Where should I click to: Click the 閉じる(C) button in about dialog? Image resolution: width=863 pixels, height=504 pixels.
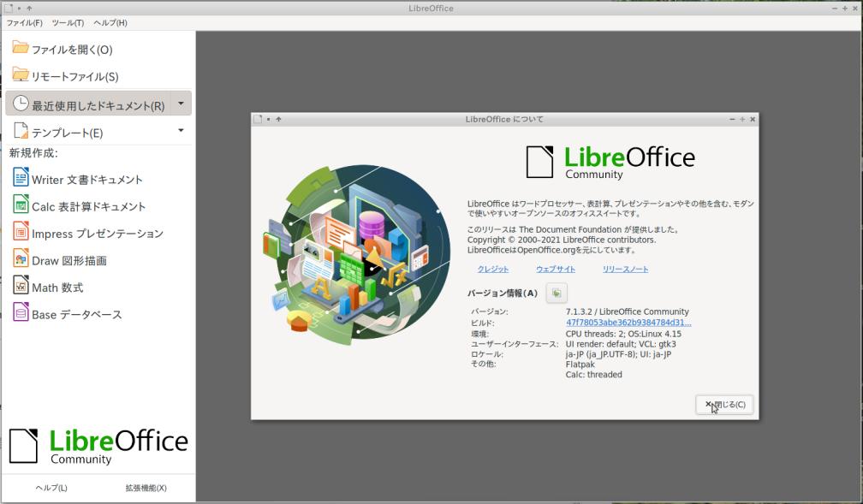tap(724, 405)
